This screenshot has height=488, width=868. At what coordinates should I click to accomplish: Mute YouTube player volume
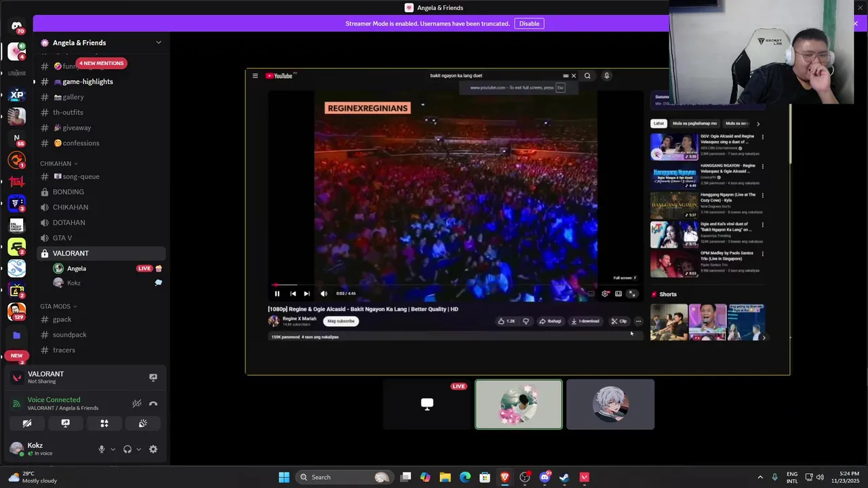(323, 293)
